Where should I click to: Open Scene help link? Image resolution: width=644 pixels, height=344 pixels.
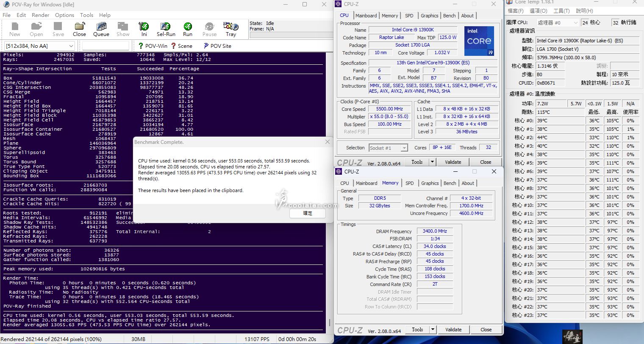tap(182, 46)
